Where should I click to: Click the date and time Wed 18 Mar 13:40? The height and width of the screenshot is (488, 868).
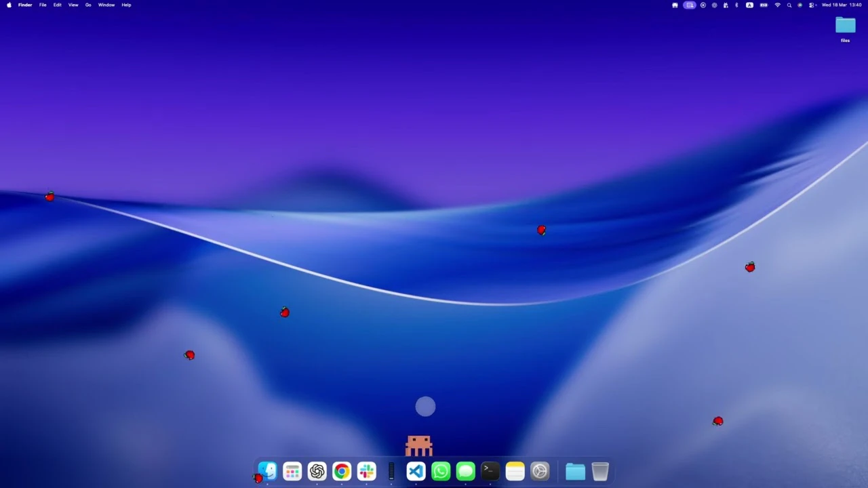(x=842, y=5)
